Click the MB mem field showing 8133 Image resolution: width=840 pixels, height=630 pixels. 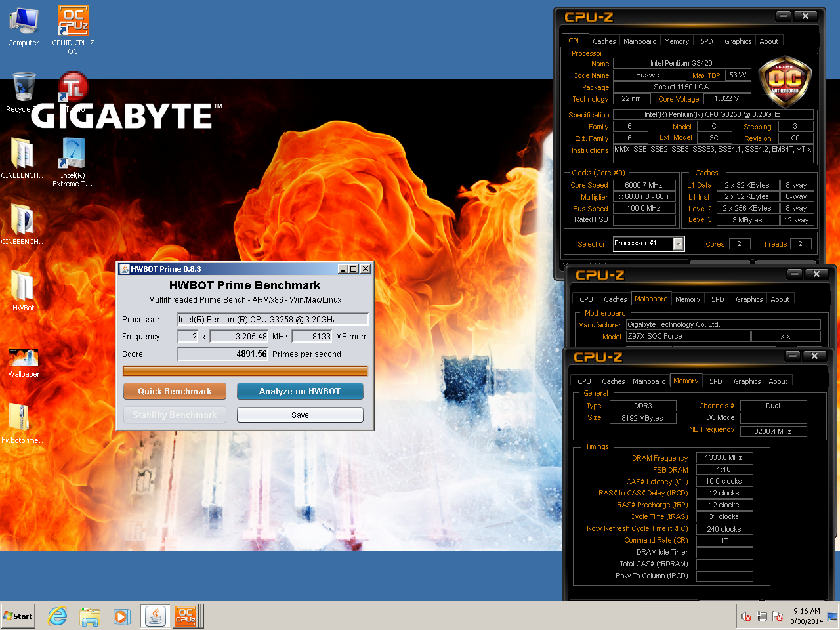click(x=312, y=336)
